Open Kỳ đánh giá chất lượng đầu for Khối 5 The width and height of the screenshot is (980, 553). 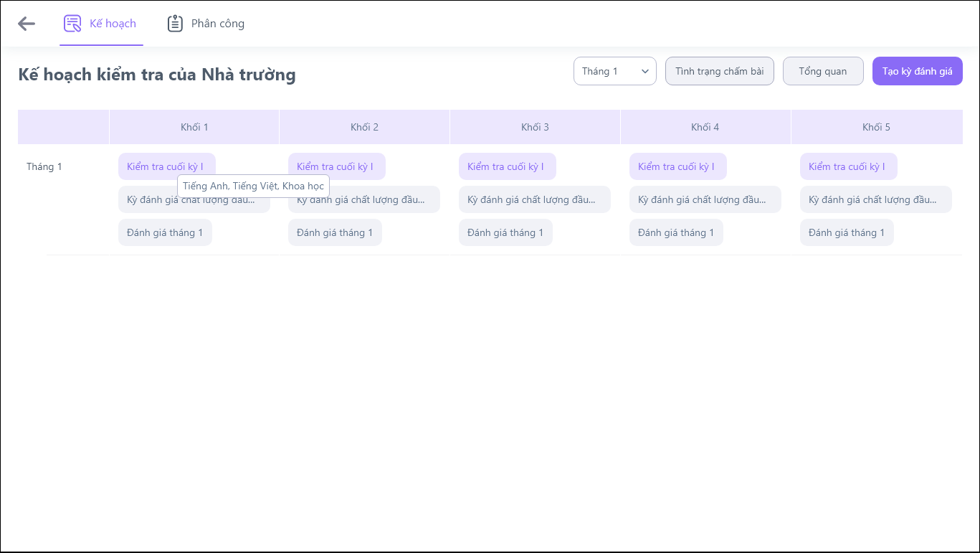tap(875, 199)
